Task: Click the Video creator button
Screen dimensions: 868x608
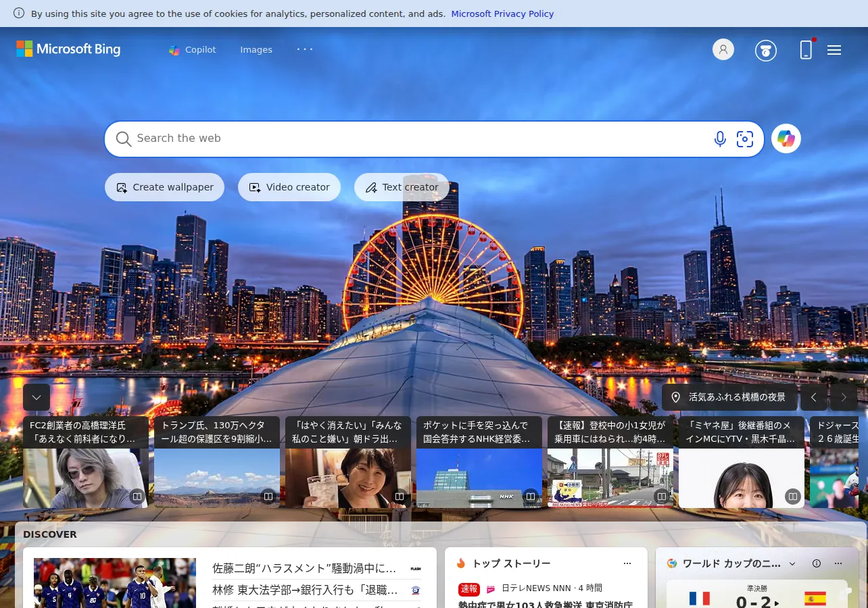Action: [x=289, y=187]
